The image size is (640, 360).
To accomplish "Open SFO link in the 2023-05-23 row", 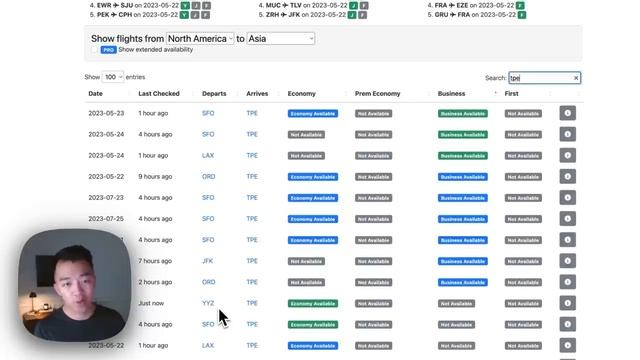I will [x=208, y=113].
